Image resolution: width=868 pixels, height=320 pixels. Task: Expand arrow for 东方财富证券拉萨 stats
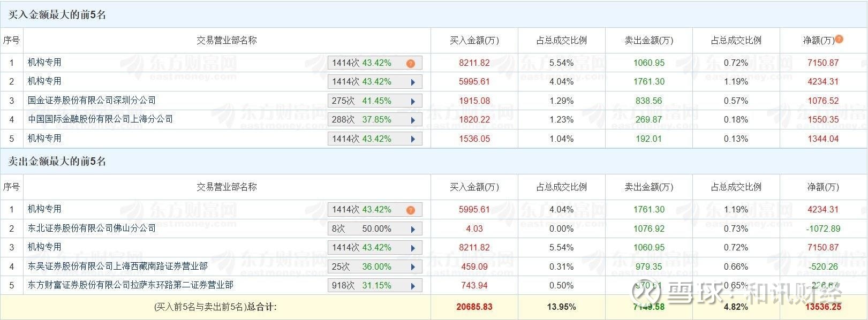pyautogui.click(x=413, y=286)
